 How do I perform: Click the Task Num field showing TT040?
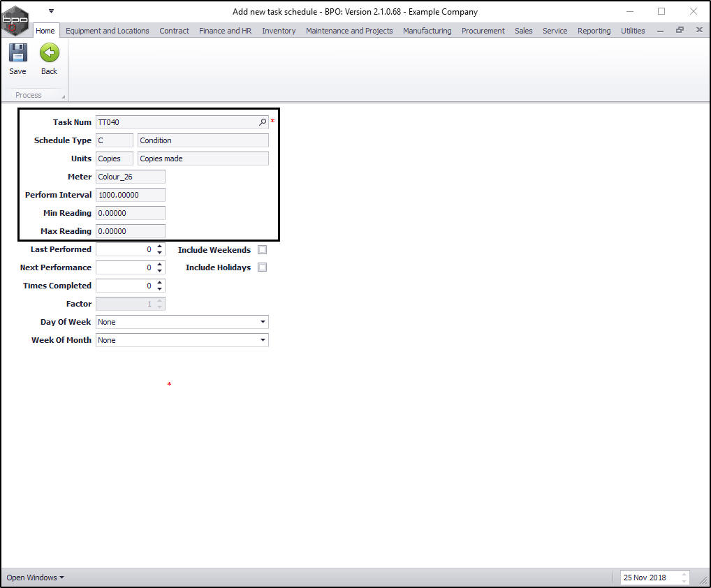pos(182,122)
